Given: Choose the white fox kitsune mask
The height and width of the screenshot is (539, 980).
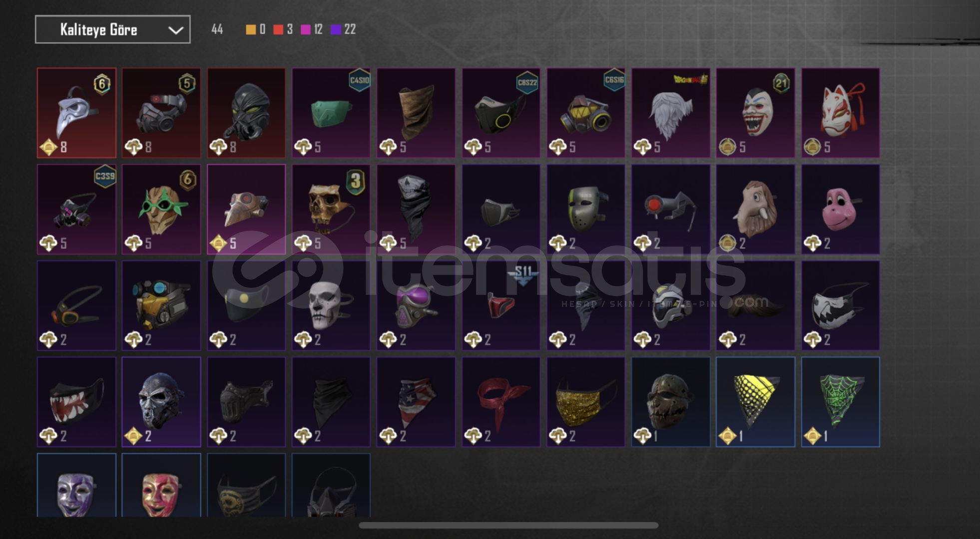Looking at the screenshot, I should coord(841,113).
